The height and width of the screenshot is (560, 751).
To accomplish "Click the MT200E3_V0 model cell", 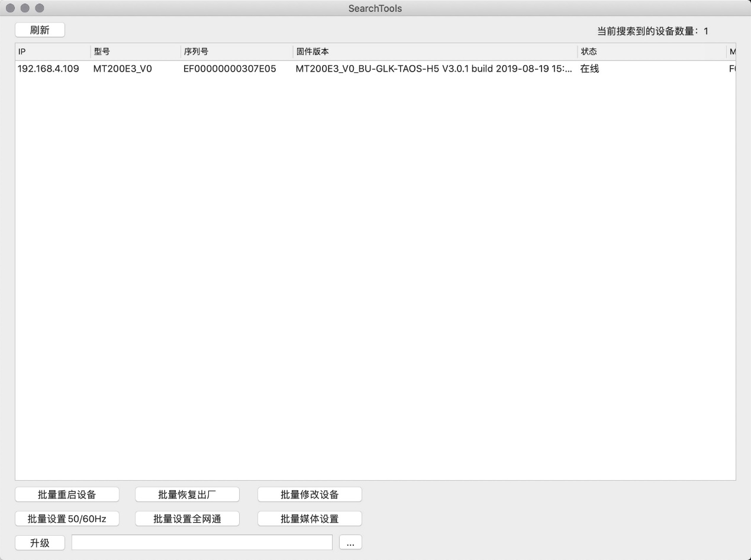I will 123,69.
